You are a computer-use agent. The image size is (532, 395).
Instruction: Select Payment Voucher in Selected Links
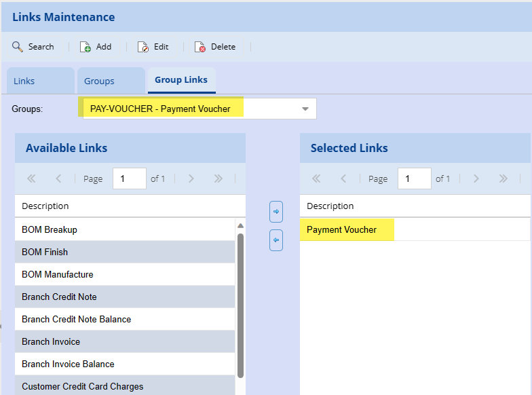[x=341, y=229]
